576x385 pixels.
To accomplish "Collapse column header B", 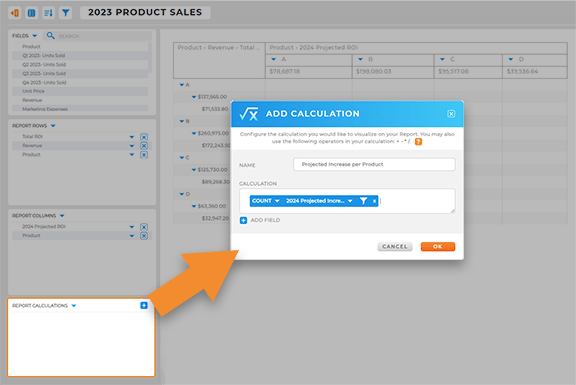I will [x=360, y=59].
